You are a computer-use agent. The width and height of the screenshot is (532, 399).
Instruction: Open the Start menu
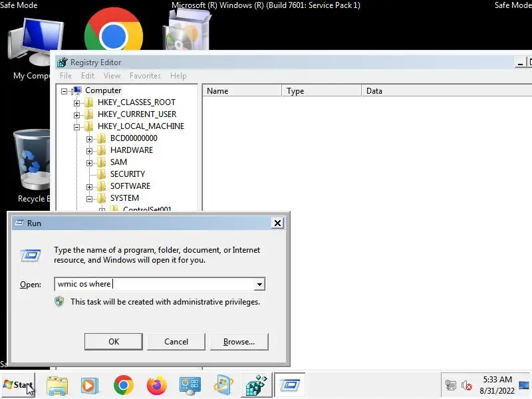(18, 385)
